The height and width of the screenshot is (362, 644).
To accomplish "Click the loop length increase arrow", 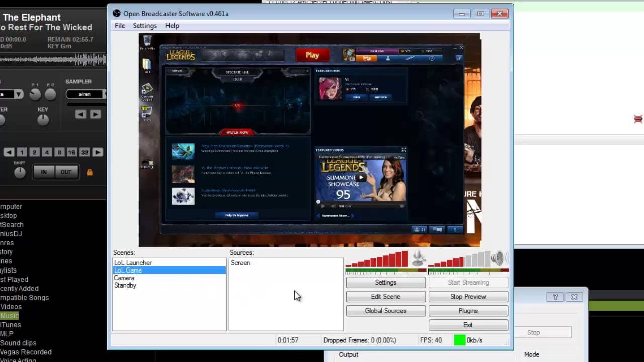I will 98,152.
